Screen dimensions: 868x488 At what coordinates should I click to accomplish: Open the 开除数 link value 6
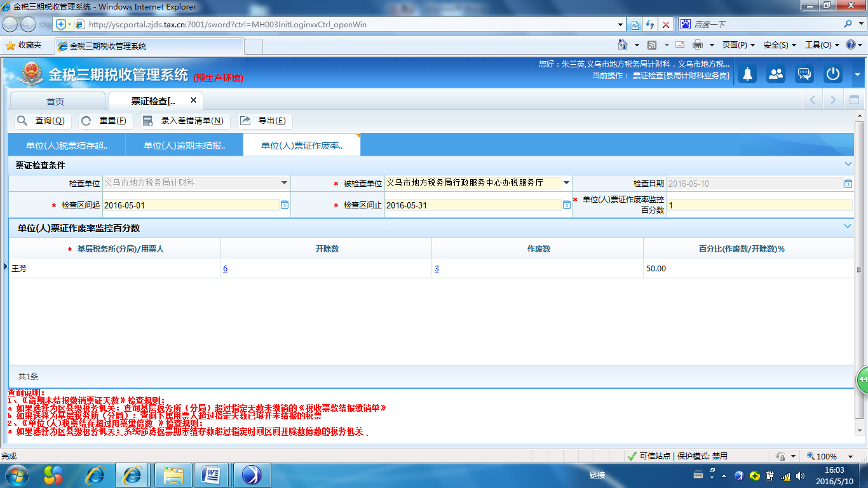coord(226,269)
